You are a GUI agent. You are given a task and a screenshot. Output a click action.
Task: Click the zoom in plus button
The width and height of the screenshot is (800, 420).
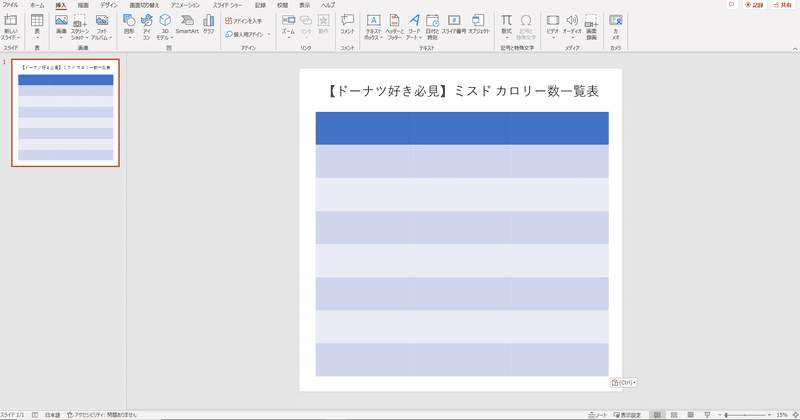[769, 415]
